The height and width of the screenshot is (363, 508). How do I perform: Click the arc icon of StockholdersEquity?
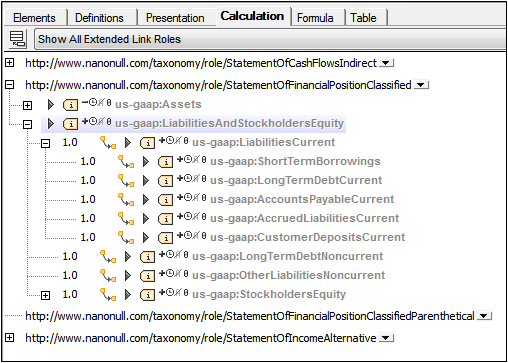(108, 295)
